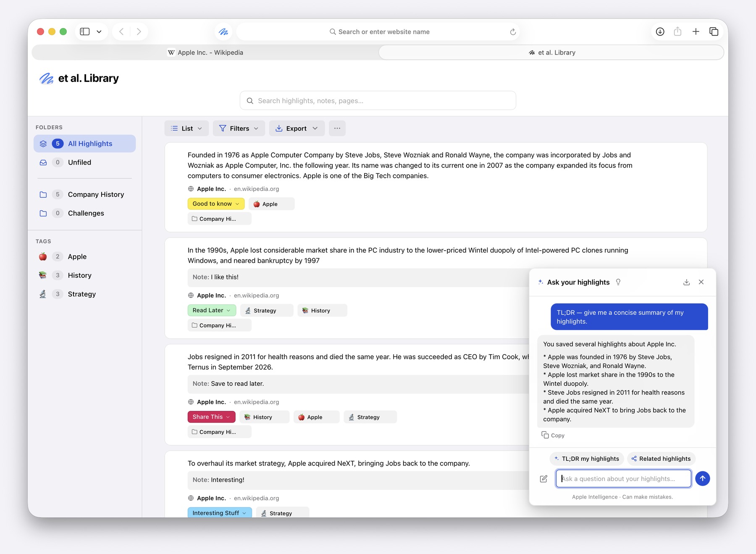Viewport: 756px width, 554px height.
Task: Click the Apple tag chip on first highlight
Action: tap(271, 204)
